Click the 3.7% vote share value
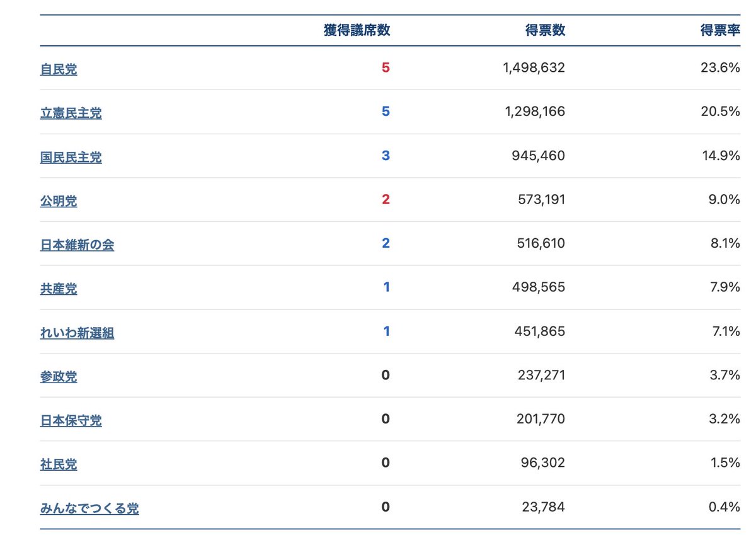Screen dimensions: 756x547 point(724,376)
